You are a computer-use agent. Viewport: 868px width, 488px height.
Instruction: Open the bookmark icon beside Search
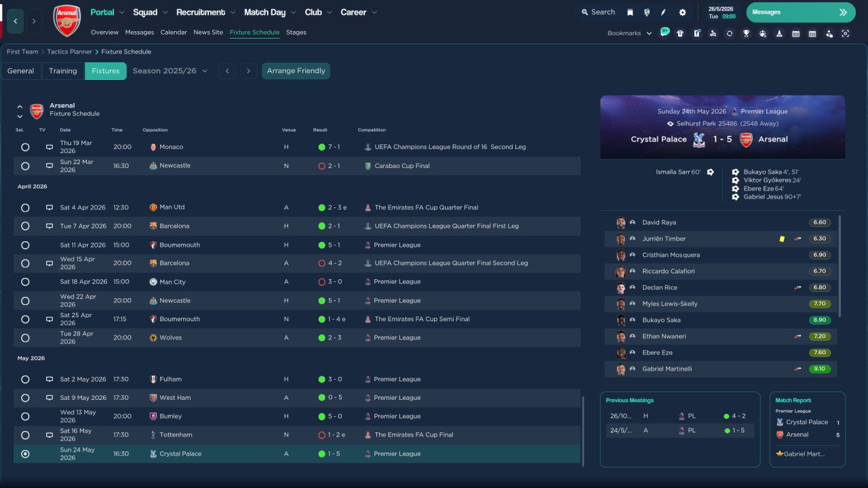[x=630, y=12]
